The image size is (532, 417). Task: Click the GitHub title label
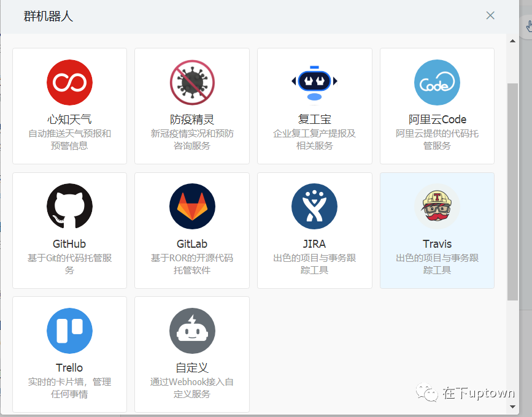[69, 243]
